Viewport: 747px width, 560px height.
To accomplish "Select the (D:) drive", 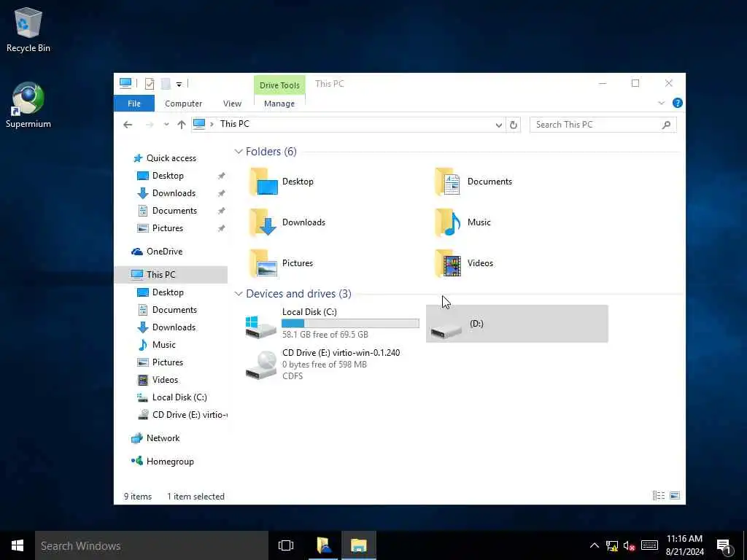I will coord(517,324).
